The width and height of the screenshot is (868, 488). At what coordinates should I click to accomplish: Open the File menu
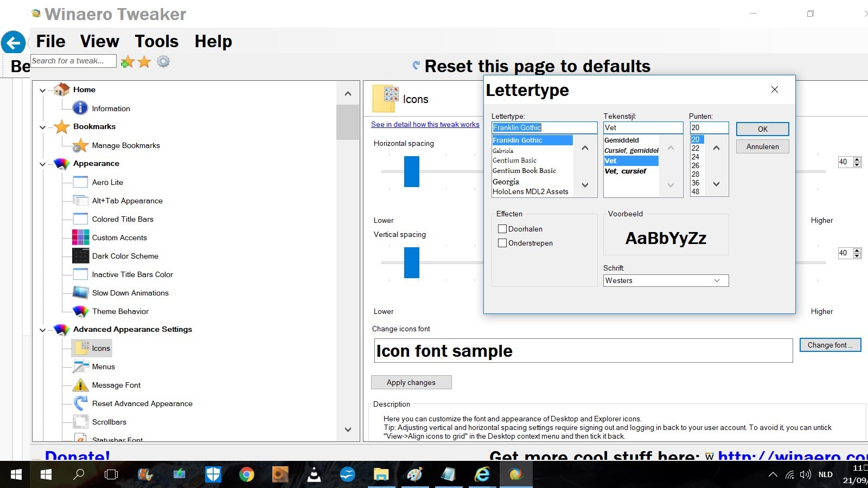(50, 41)
